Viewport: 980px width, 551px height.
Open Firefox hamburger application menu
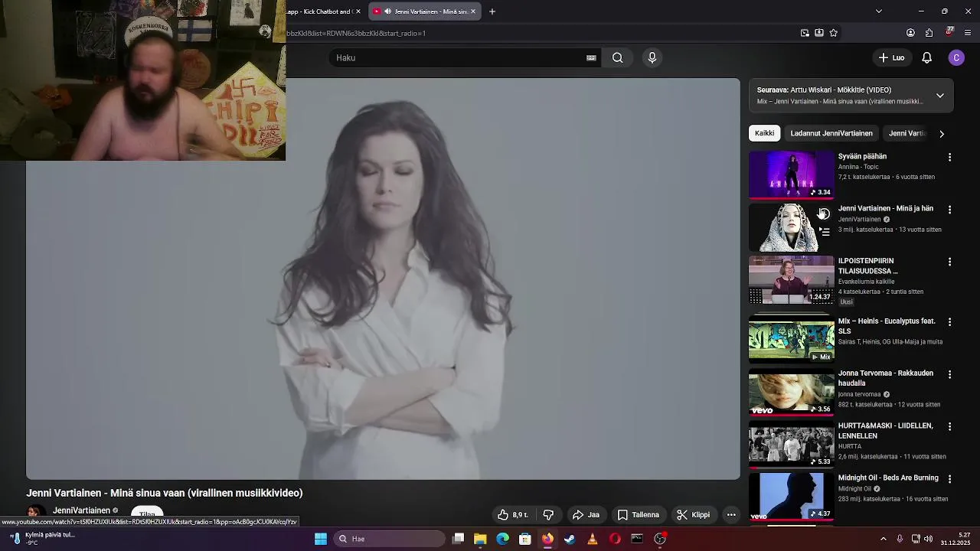tap(968, 33)
